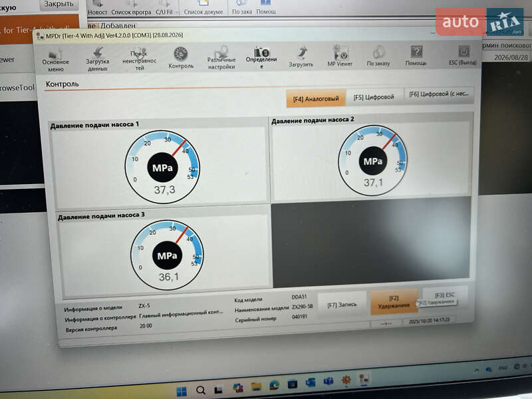Image resolution: width=532 pixels, height=399 pixels.
Task: Click the Загрузка данных toolbar icon
Action: pyautogui.click(x=97, y=59)
